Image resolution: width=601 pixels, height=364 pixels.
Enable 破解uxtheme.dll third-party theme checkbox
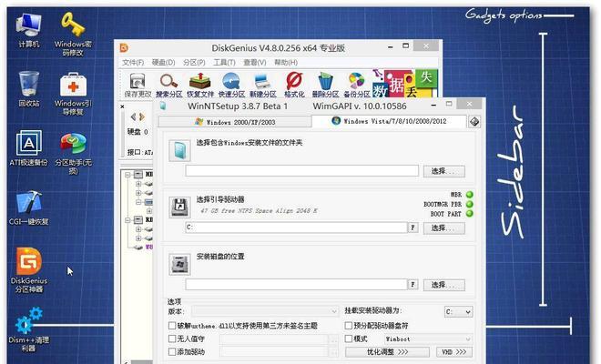(x=172, y=326)
